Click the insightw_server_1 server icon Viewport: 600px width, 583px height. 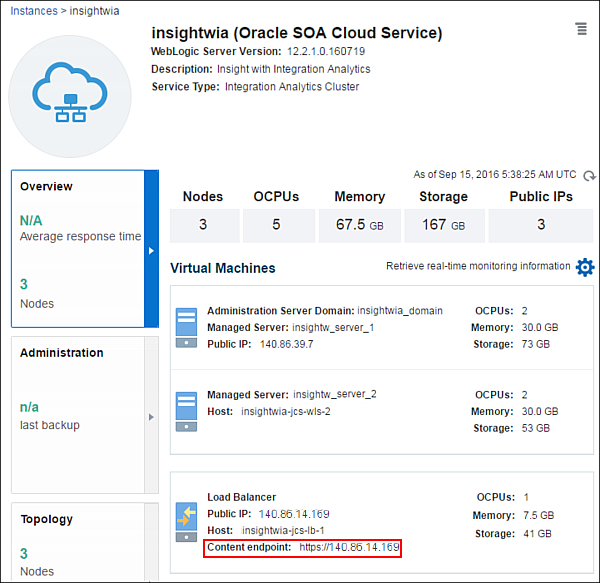pos(186,327)
